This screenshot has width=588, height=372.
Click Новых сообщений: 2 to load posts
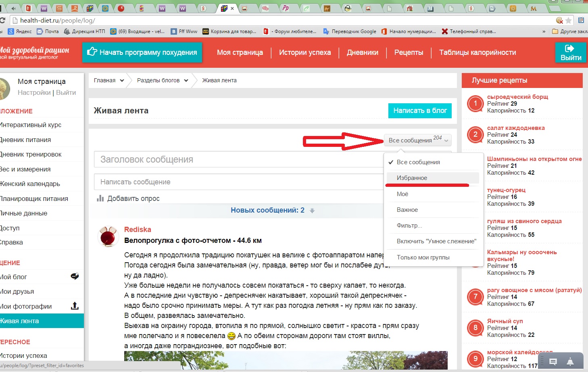pyautogui.click(x=267, y=210)
